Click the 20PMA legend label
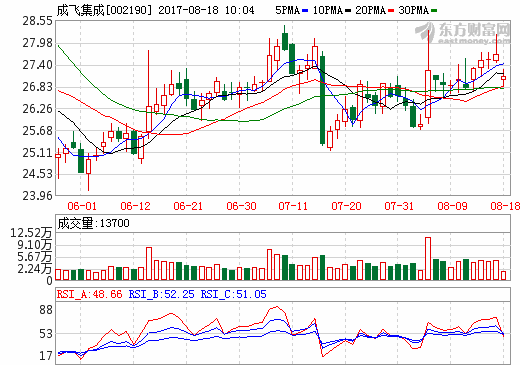 (370, 10)
